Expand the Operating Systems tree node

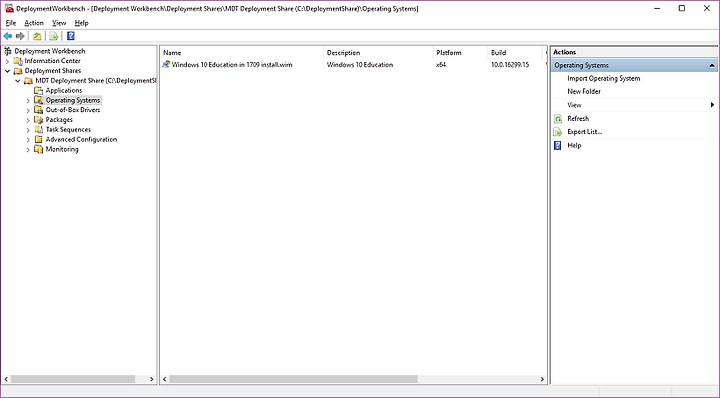click(28, 101)
